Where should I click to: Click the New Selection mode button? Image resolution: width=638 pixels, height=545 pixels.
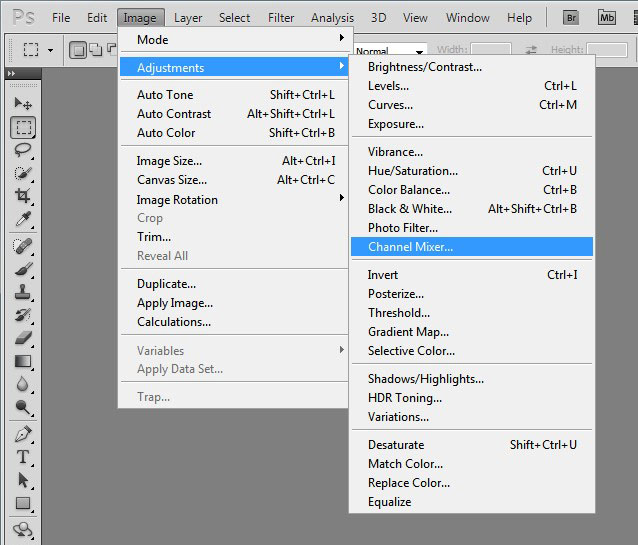(78, 50)
